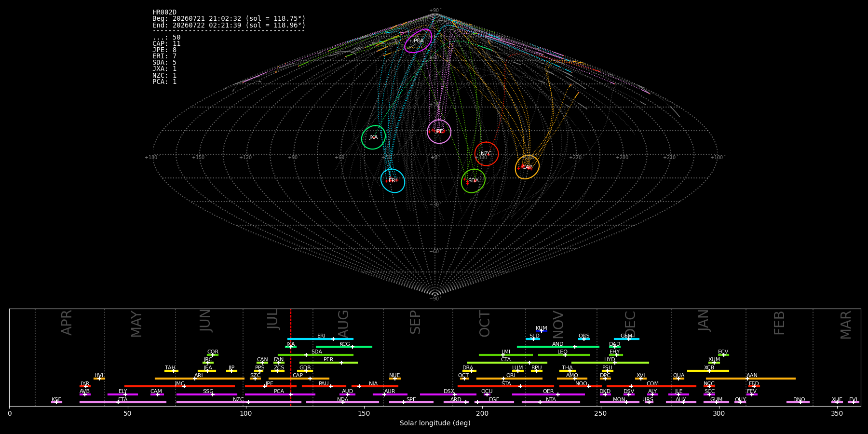The width and height of the screenshot is (868, 434).
Task: Select the red NZC radiant circle
Action: tap(486, 154)
